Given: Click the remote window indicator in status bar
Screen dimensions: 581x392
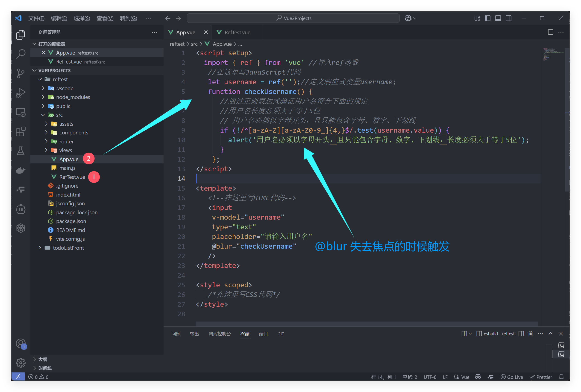Looking at the screenshot, I should 18,377.
